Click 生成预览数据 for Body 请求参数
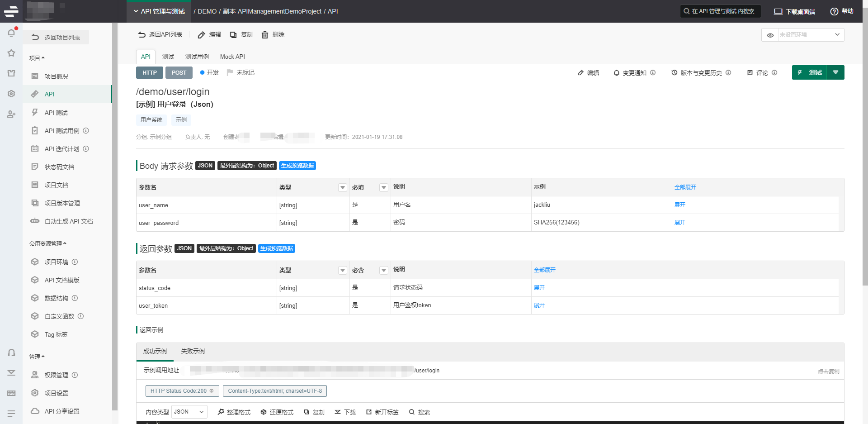868x424 pixels. pyautogui.click(x=297, y=166)
